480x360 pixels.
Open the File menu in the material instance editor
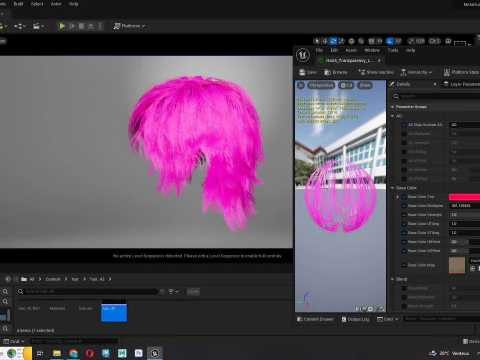click(319, 50)
